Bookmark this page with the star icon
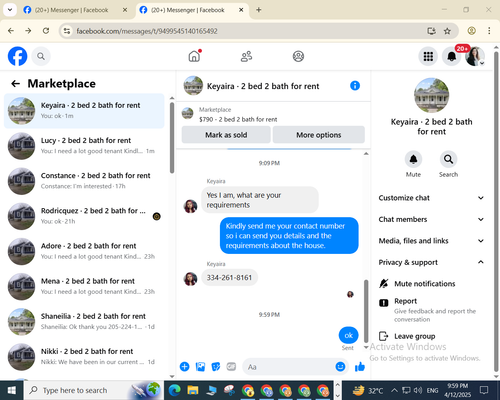 coord(447,31)
